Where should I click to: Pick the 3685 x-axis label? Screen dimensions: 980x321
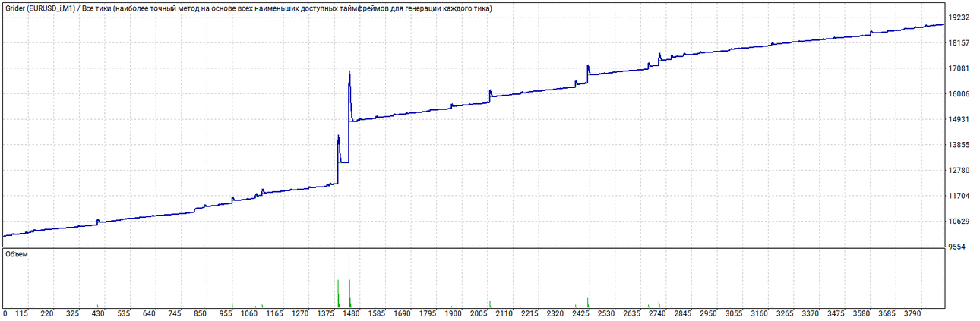coord(887,313)
